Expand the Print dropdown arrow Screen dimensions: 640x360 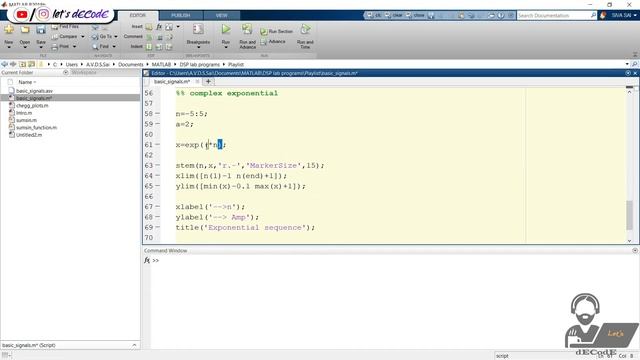74,47
